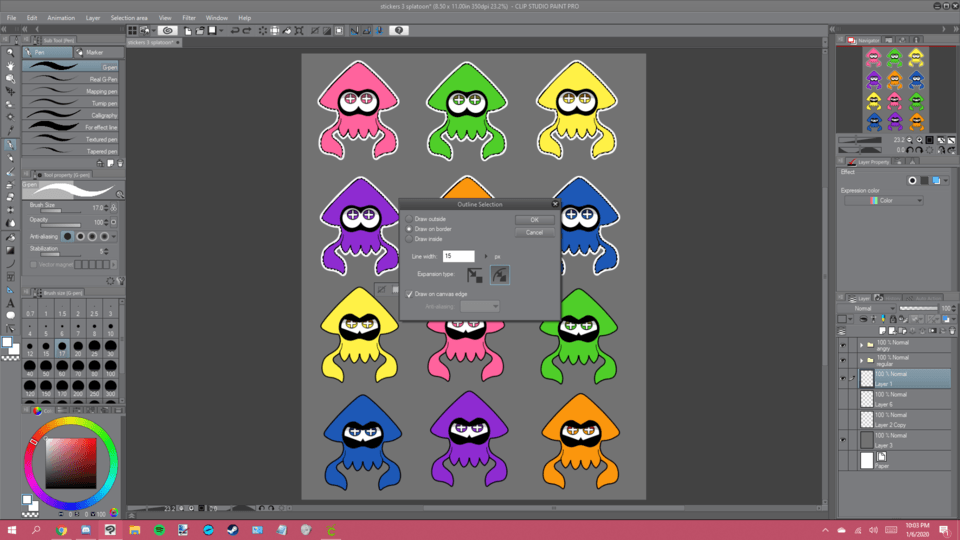
Task: Show hidden Layer 6 via eye box
Action: (x=843, y=399)
